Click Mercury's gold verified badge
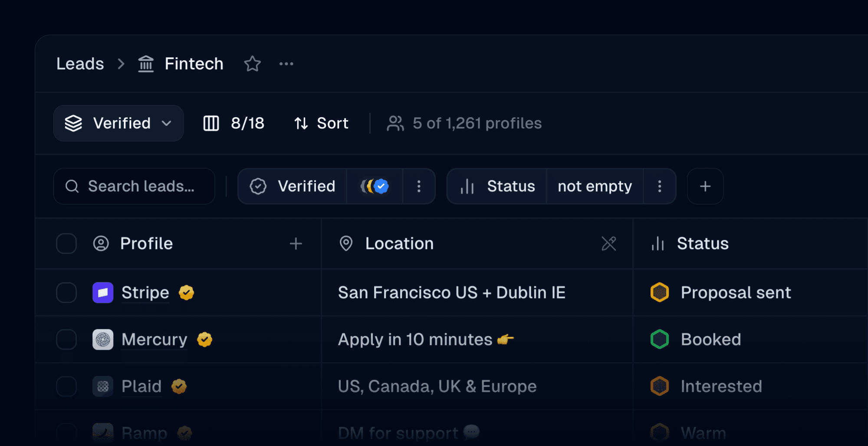This screenshot has height=446, width=868. coord(204,339)
